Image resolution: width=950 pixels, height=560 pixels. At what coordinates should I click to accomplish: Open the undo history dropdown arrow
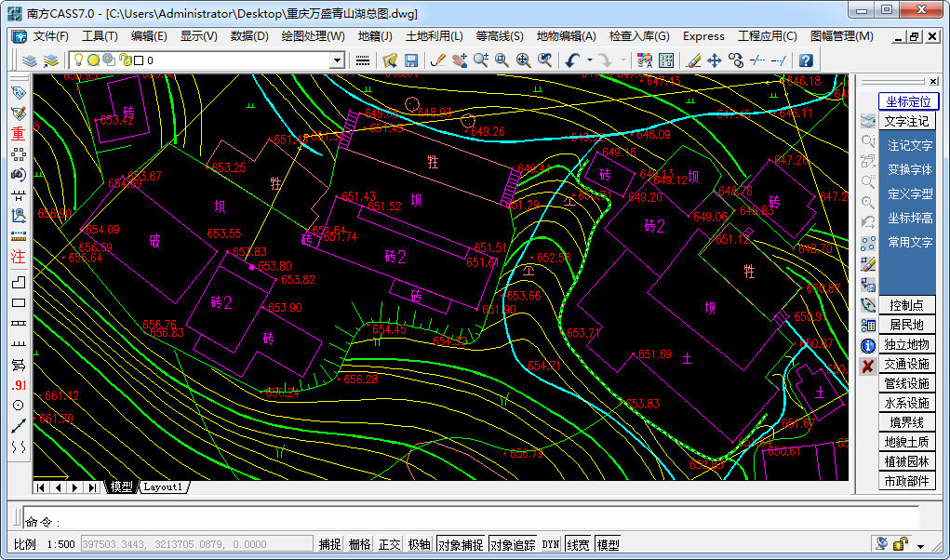[590, 60]
